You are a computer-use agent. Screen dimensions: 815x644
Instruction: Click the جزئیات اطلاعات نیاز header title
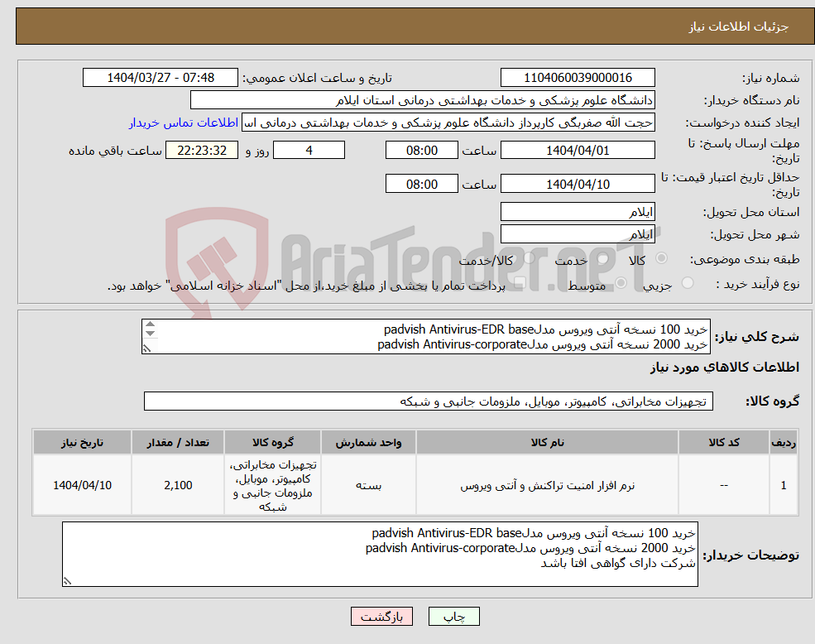(739, 26)
